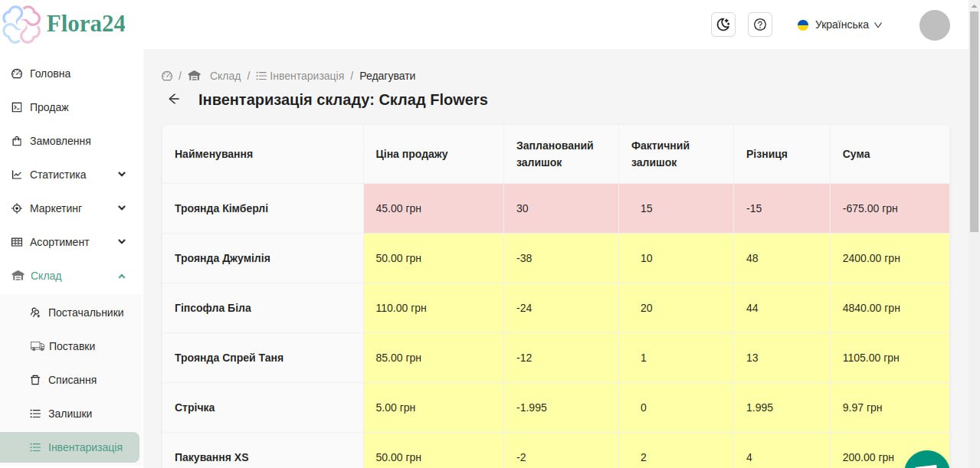Screen dimensions: 980x468
Task: Go back with the arrow button
Action: [x=174, y=99]
